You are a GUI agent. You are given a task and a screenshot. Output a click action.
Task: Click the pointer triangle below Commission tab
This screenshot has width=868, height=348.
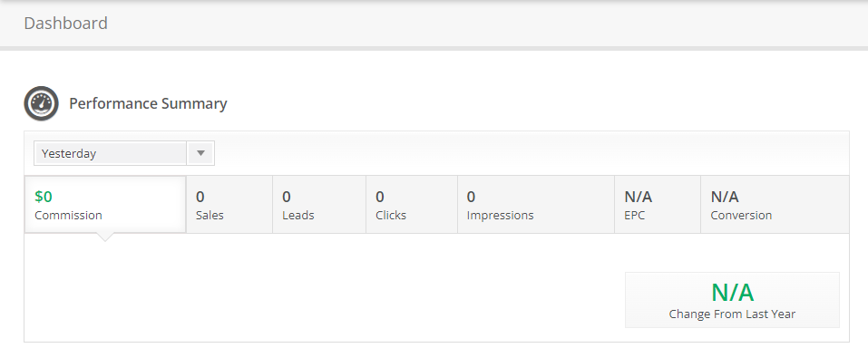(x=104, y=237)
